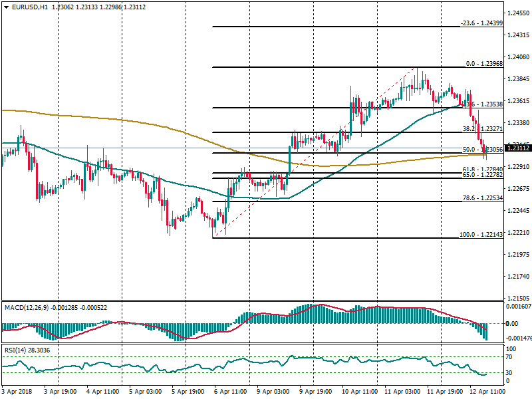Select the 6 Apr 11:00 time axis label
This screenshot has height=399, width=532.
coord(230,393)
